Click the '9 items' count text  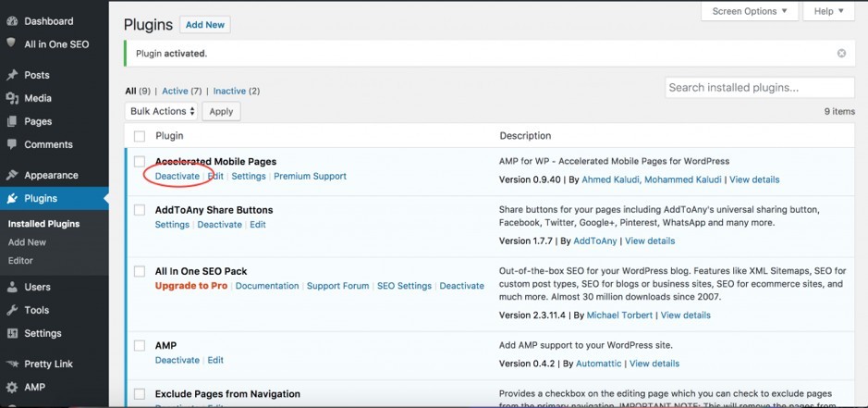click(x=839, y=111)
